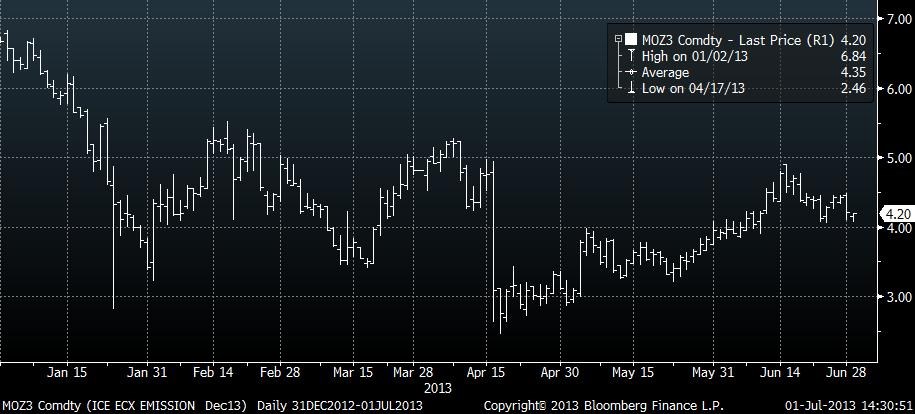
Task: Select the Average legend row
Action: [665, 73]
